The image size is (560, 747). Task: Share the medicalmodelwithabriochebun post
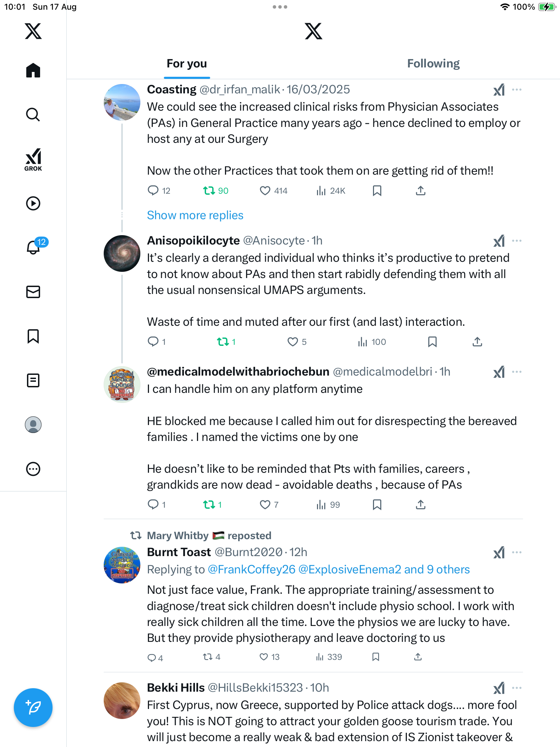[421, 505]
